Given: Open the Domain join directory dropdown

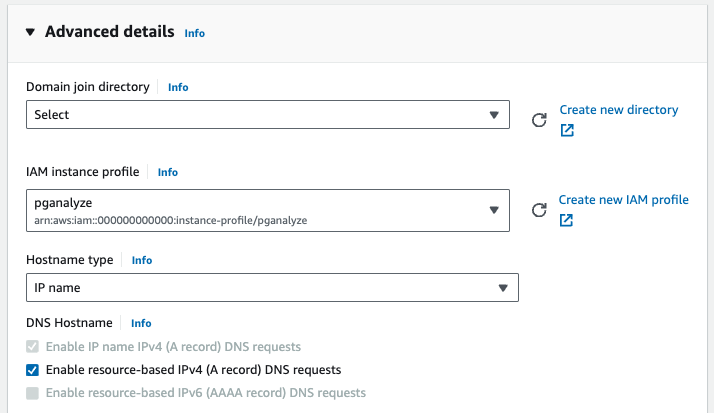Looking at the screenshot, I should pos(268,115).
